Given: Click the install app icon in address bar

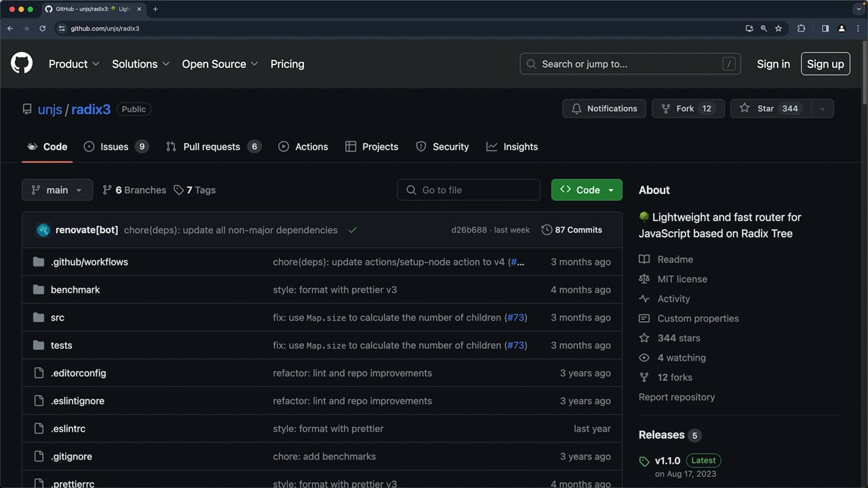Looking at the screenshot, I should click(749, 28).
